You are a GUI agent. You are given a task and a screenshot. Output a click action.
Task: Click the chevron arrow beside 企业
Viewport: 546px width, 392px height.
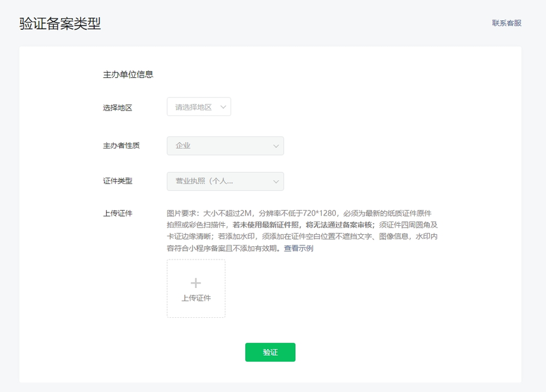[276, 146]
